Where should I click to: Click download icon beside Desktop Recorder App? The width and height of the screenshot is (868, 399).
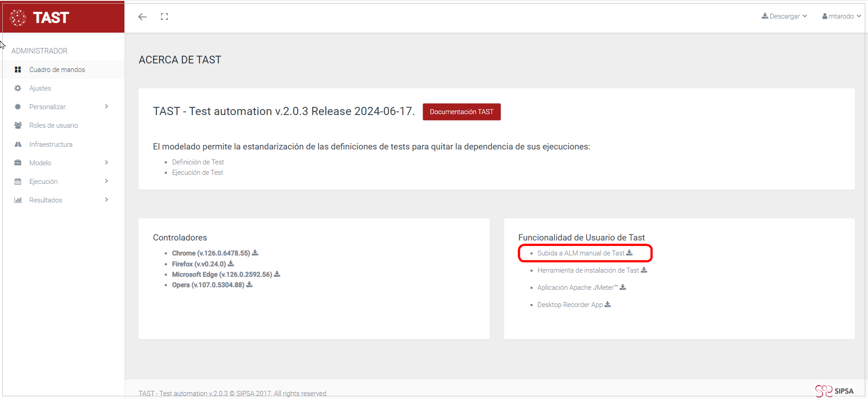pos(608,304)
